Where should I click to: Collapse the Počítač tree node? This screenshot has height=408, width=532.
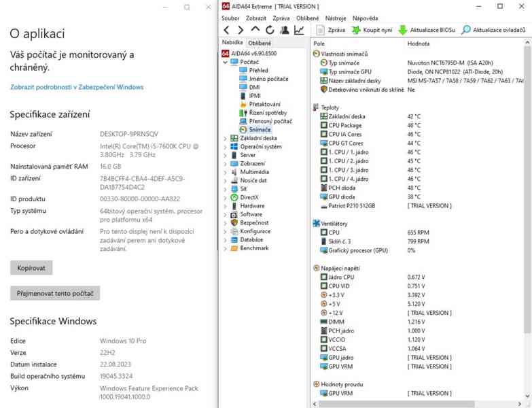226,62
